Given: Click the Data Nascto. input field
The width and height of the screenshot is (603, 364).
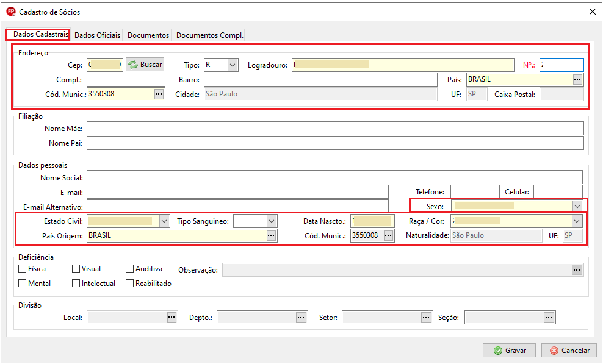Looking at the screenshot, I should pyautogui.click(x=372, y=221).
